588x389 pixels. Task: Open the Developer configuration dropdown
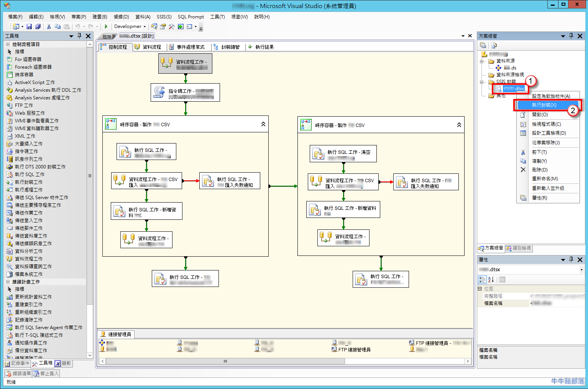click(144, 26)
